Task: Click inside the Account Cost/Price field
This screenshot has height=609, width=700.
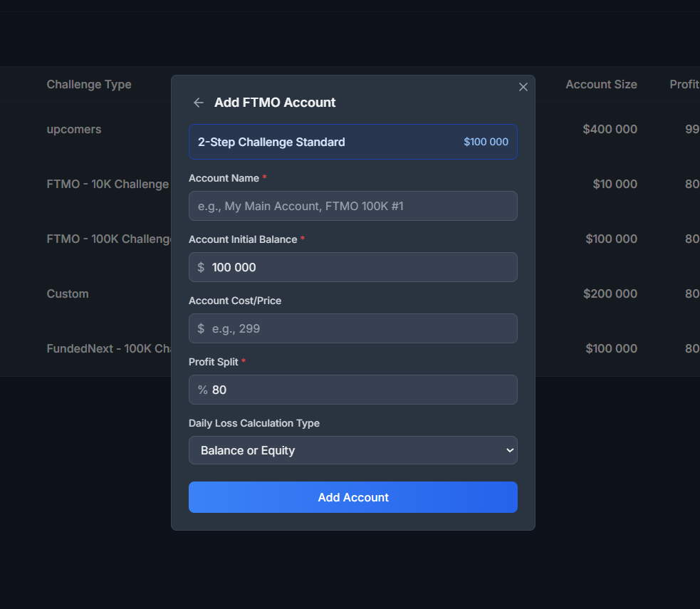Action: (x=353, y=328)
